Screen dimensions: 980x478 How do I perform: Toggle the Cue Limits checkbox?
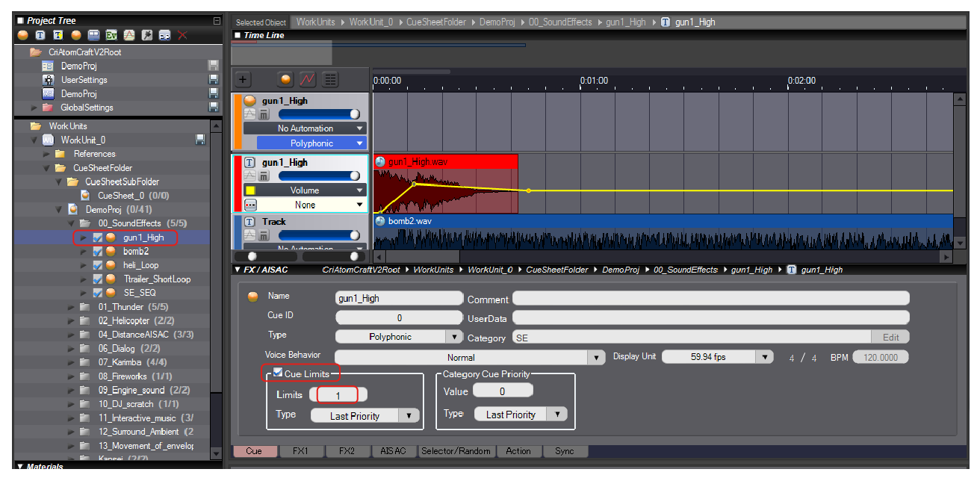pos(278,373)
